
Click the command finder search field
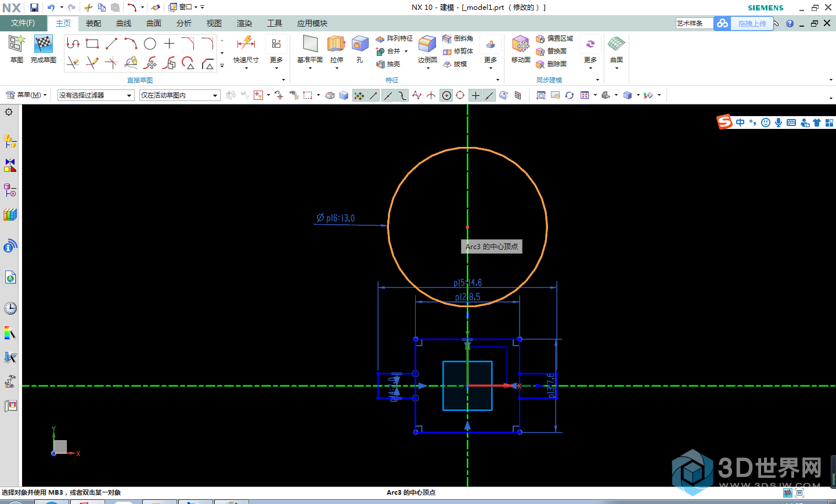(x=694, y=23)
